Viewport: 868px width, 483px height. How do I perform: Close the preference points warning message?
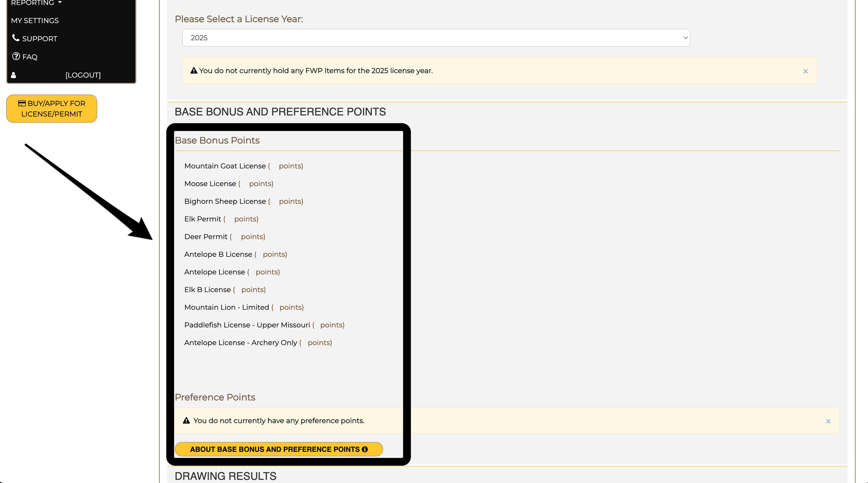(x=828, y=421)
